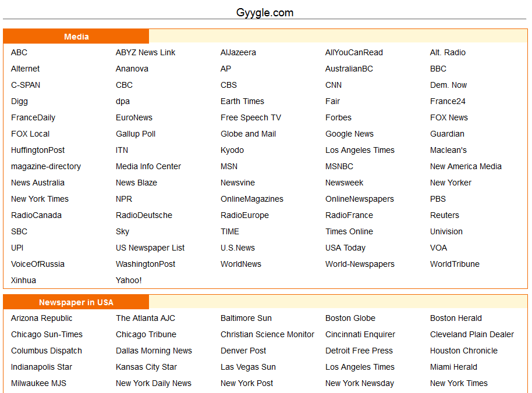Open the Xinhua link
Image resolution: width=532 pixels, height=393 pixels.
pos(23,280)
